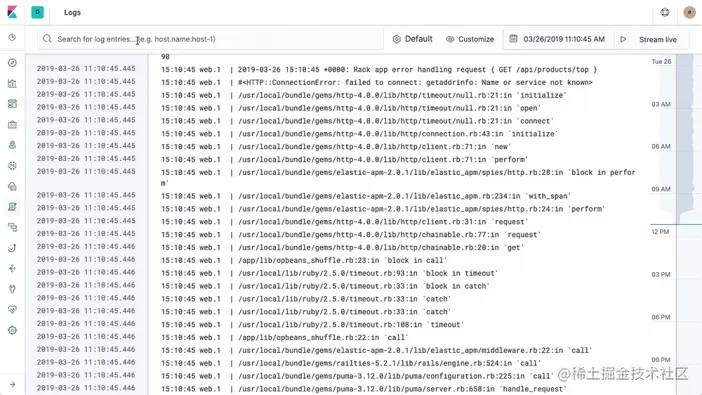Open Visualize chart icon in sidebar
Screen dimensions: 702x395
(x=12, y=83)
